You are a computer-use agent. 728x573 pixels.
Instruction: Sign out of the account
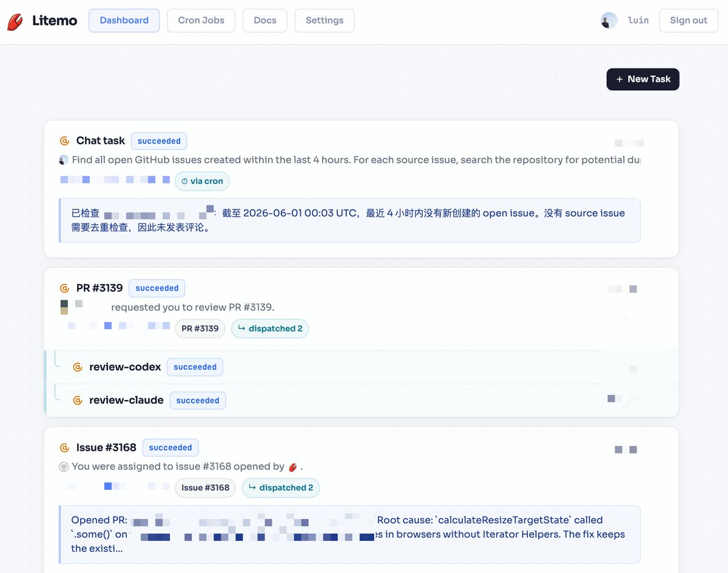click(x=689, y=20)
